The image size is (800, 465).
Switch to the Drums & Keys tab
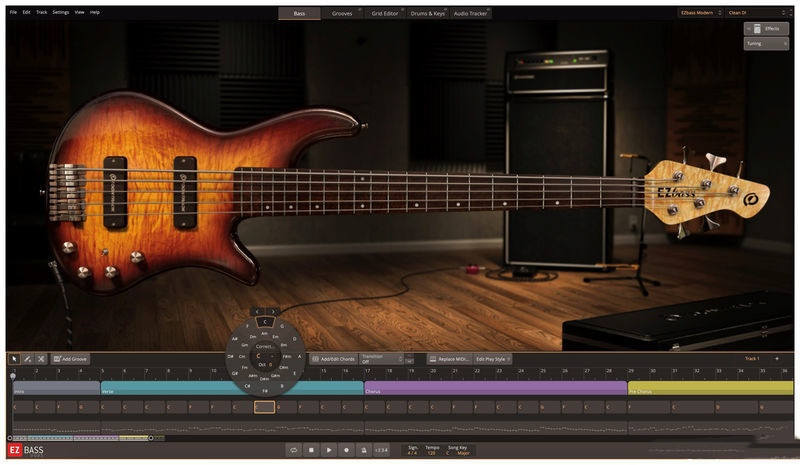click(428, 14)
